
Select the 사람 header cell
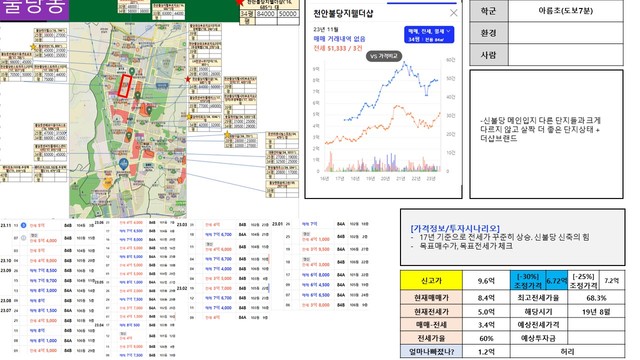[489, 55]
